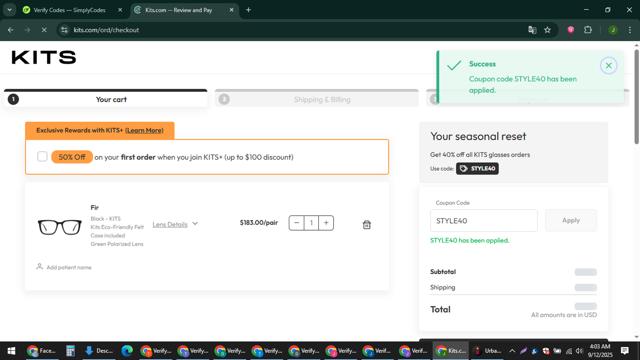Open Microsoft Edge from the taskbar
This screenshot has height=360, width=640.
coord(127,351)
